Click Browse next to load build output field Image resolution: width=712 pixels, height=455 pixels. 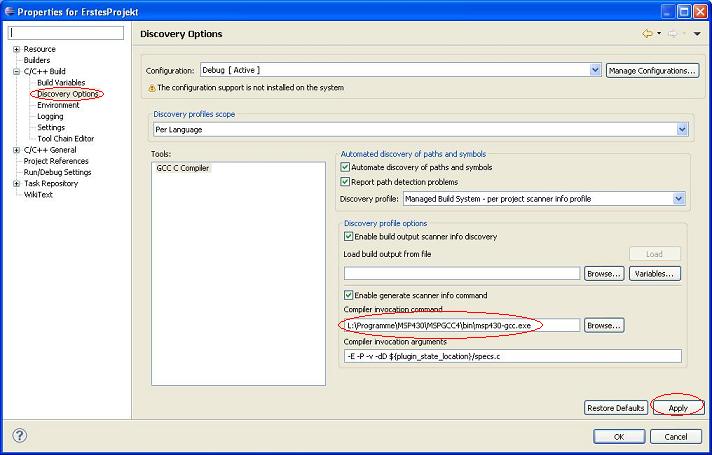click(604, 274)
